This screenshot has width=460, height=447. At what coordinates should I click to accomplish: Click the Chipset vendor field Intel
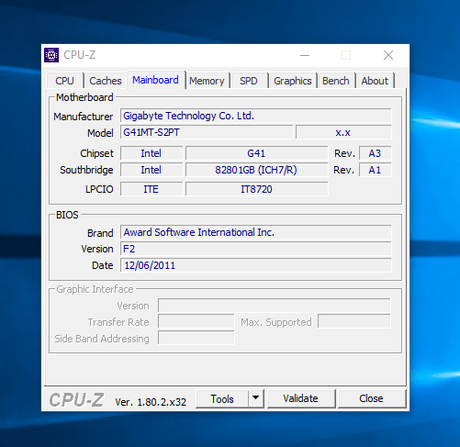coord(151,153)
